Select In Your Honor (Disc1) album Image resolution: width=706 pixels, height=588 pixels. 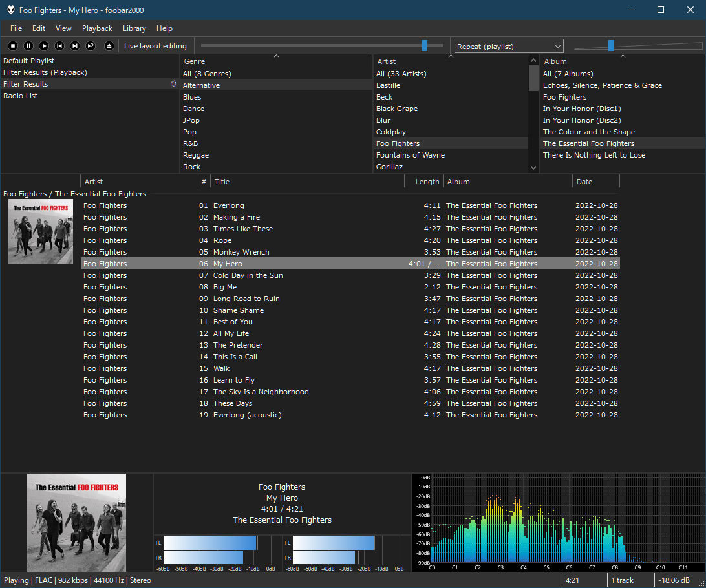(623, 109)
